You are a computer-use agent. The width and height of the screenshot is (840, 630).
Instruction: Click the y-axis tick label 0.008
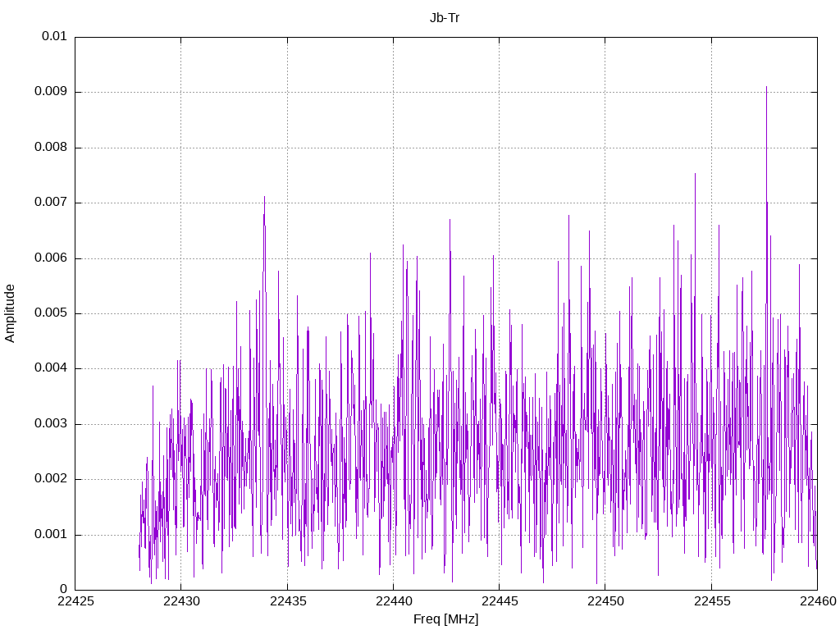[x=51, y=147]
